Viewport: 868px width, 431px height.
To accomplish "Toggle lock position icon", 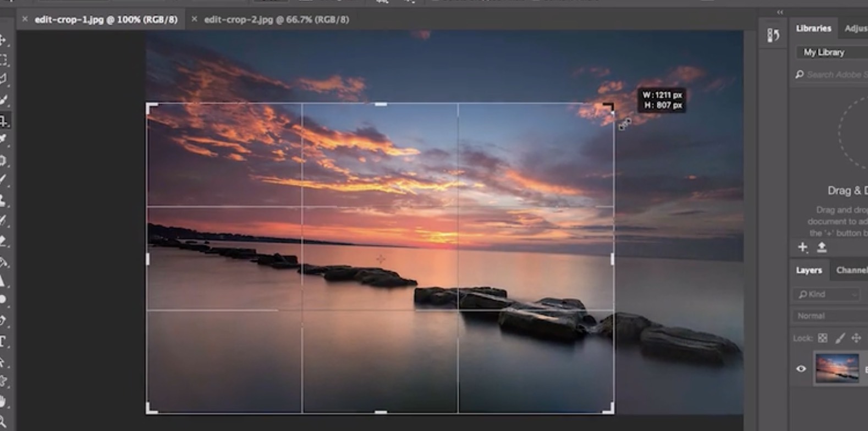I will tap(856, 338).
